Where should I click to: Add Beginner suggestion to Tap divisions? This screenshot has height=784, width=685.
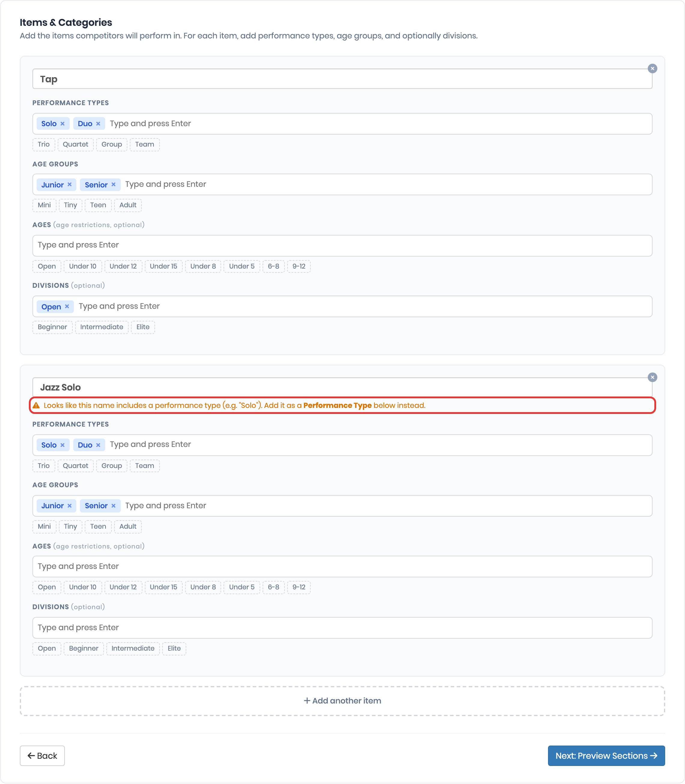[52, 327]
